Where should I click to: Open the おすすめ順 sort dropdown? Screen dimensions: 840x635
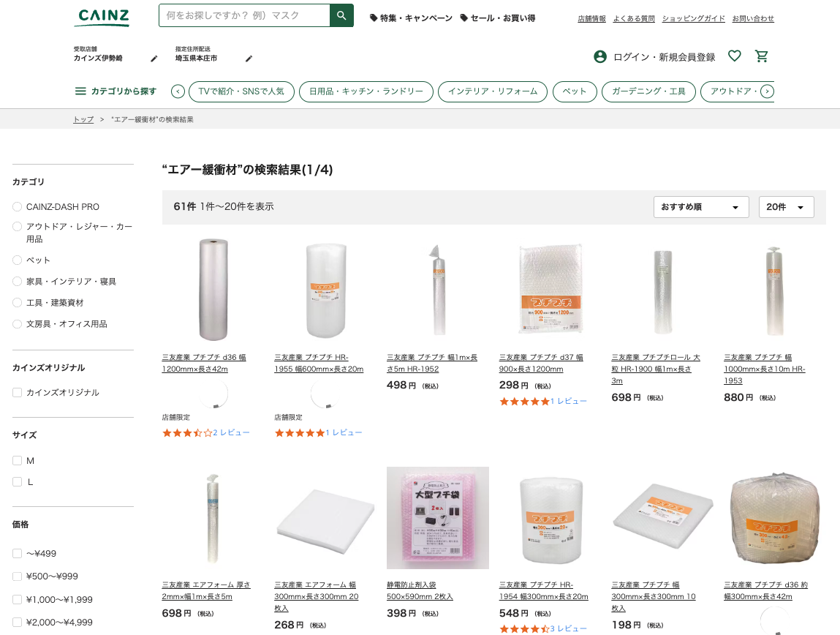(700, 207)
